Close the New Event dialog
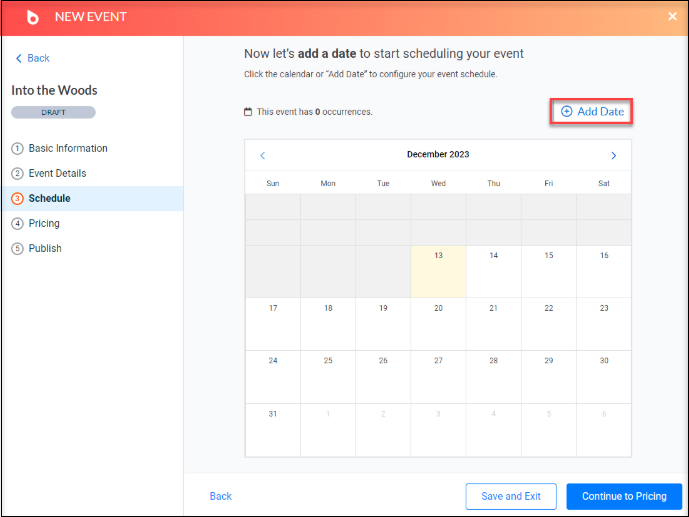 [672, 16]
